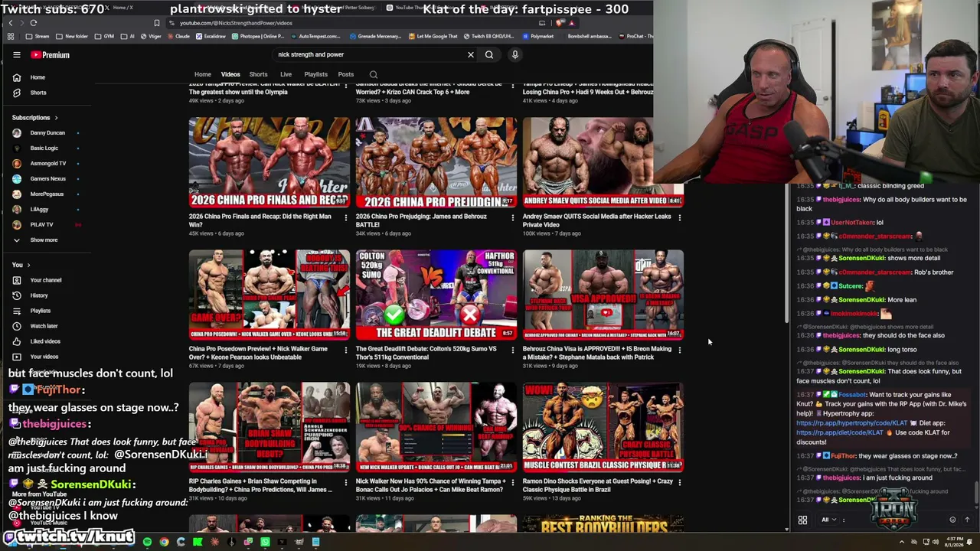Switch to the channel Shorts tab
980x551 pixels.
pos(259,75)
